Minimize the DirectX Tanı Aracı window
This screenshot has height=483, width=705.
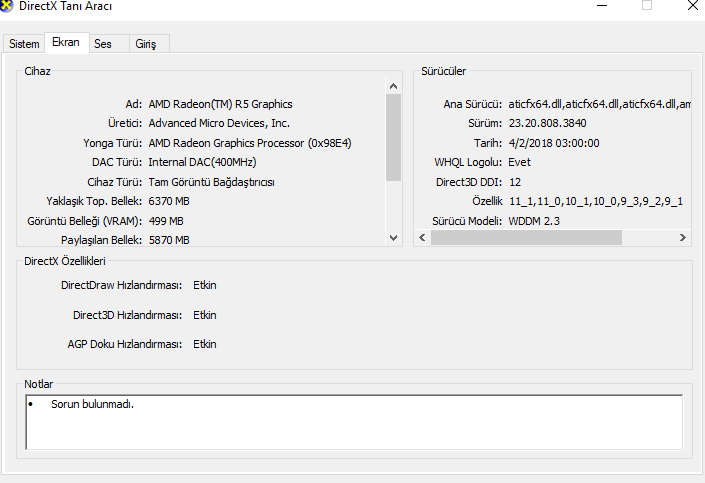coord(602,6)
